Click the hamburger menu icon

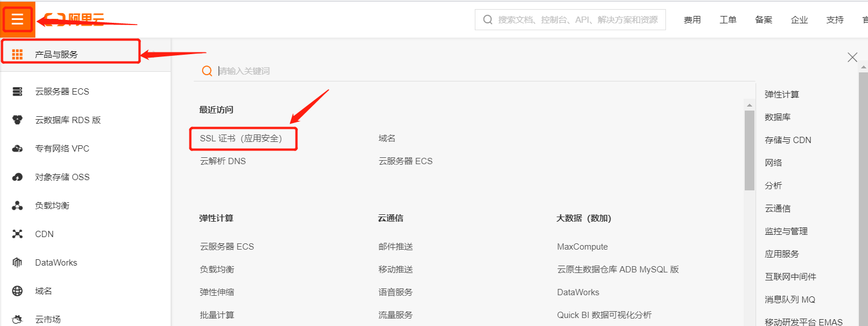pyautogui.click(x=17, y=20)
